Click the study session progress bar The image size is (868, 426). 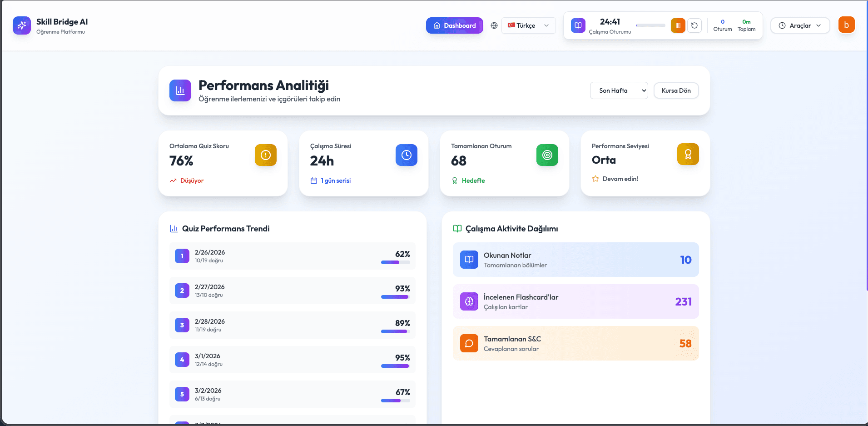point(650,25)
